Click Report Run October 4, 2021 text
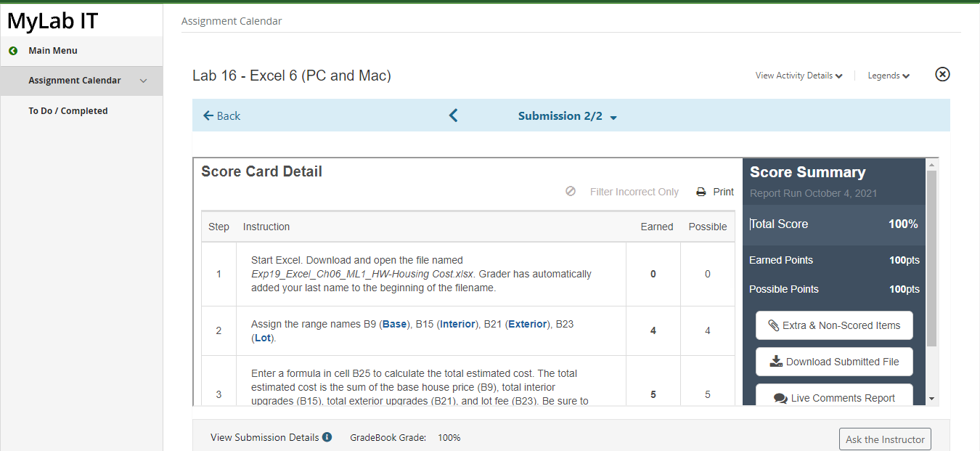This screenshot has width=980, height=451. tap(813, 193)
